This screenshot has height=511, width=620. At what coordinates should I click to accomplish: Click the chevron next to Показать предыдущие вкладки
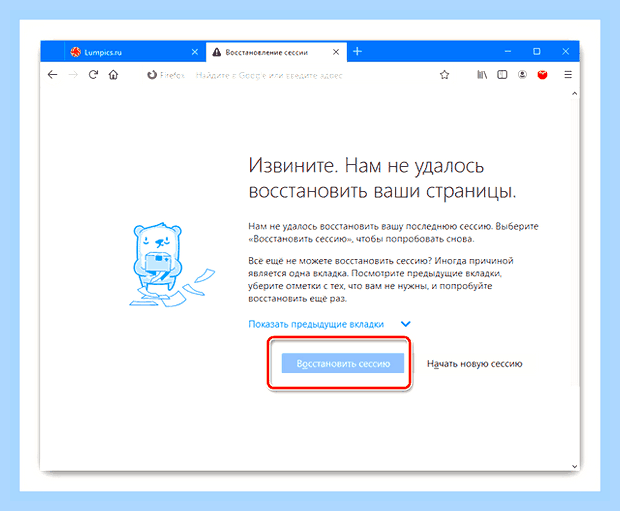point(406,324)
